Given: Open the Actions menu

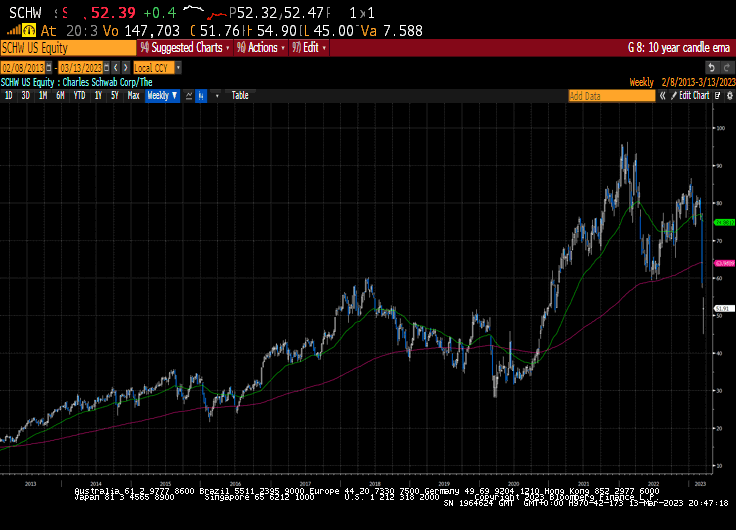Looking at the screenshot, I should 261,48.
